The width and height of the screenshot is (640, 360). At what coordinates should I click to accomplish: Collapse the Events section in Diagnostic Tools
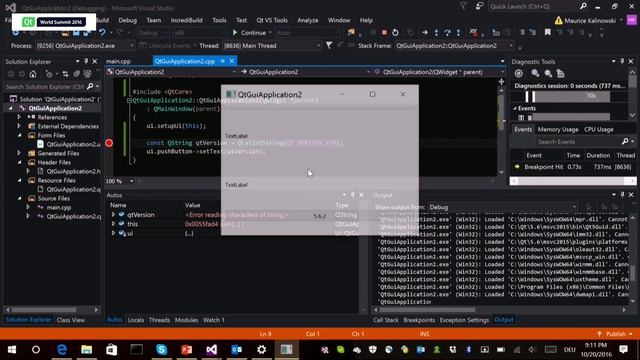pyautogui.click(x=514, y=108)
